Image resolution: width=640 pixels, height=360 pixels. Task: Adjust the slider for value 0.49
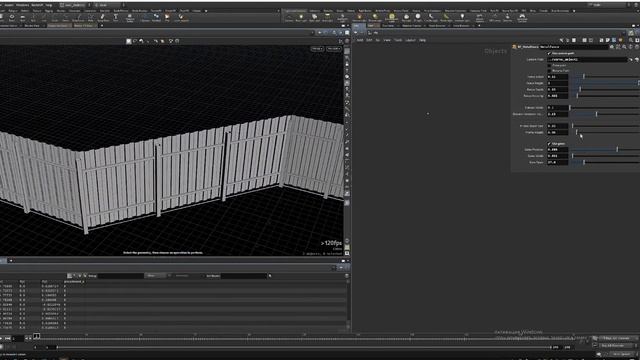pos(604,114)
